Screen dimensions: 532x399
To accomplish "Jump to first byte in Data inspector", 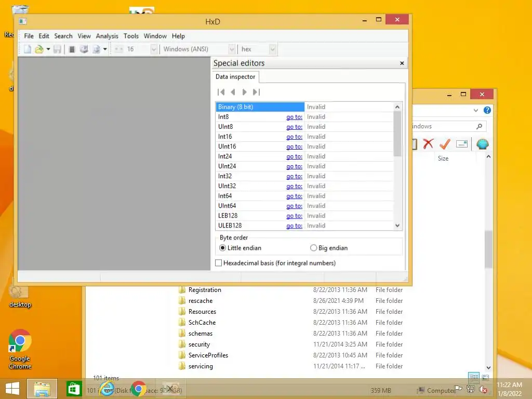I will pos(221,92).
